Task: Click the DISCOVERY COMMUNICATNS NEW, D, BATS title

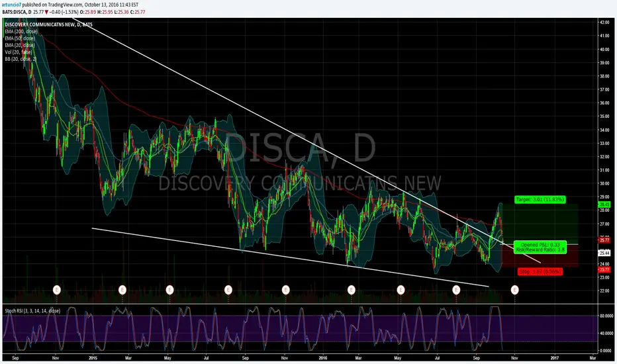Action: pyautogui.click(x=49, y=24)
